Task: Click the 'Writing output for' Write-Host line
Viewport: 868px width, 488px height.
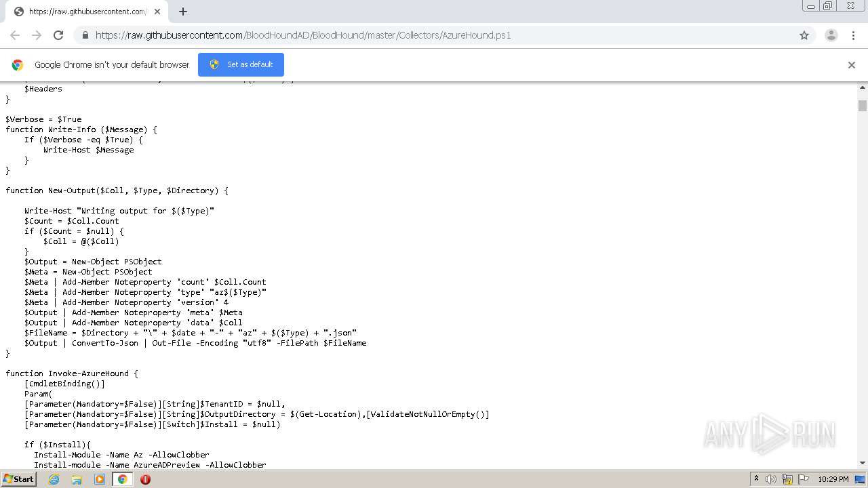Action: (119, 211)
